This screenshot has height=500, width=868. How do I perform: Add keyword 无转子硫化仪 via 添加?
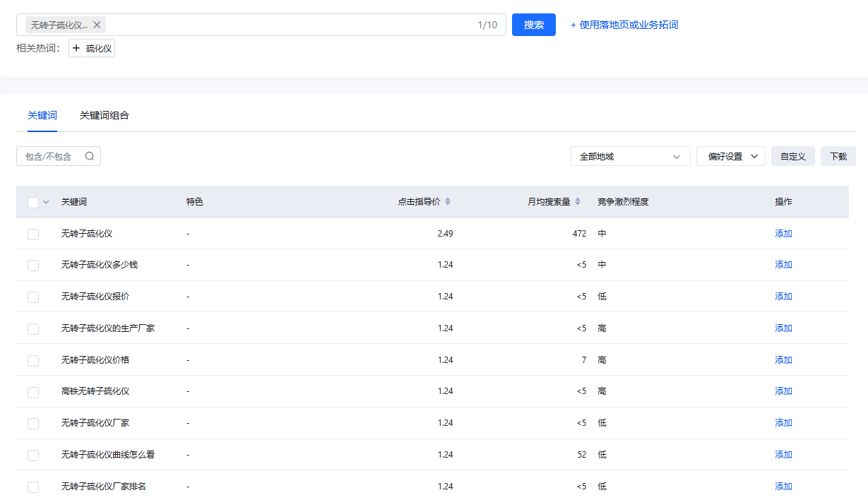pos(783,233)
